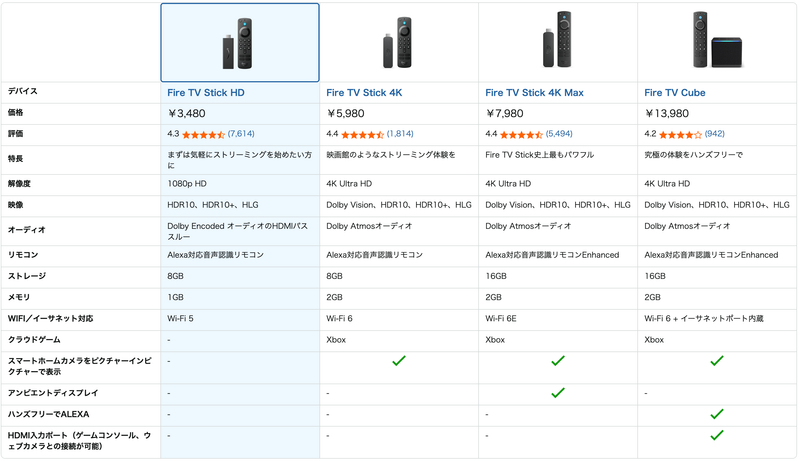Screen dimensions: 800x461
Task: Click the Fire TV Stick HD star rating
Action: point(203,134)
